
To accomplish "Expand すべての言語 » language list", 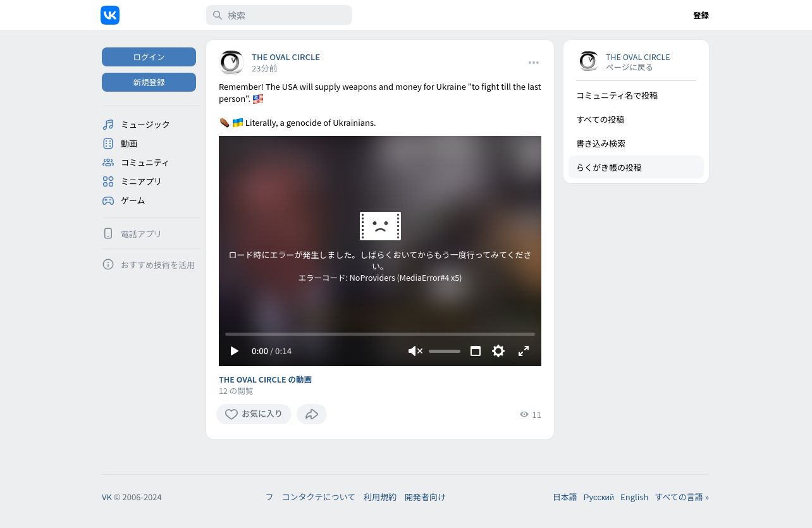I will click(682, 497).
